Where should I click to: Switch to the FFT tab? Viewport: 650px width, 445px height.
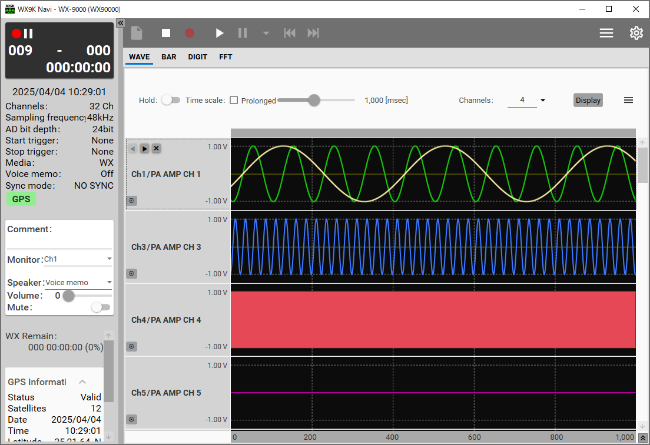pos(225,57)
